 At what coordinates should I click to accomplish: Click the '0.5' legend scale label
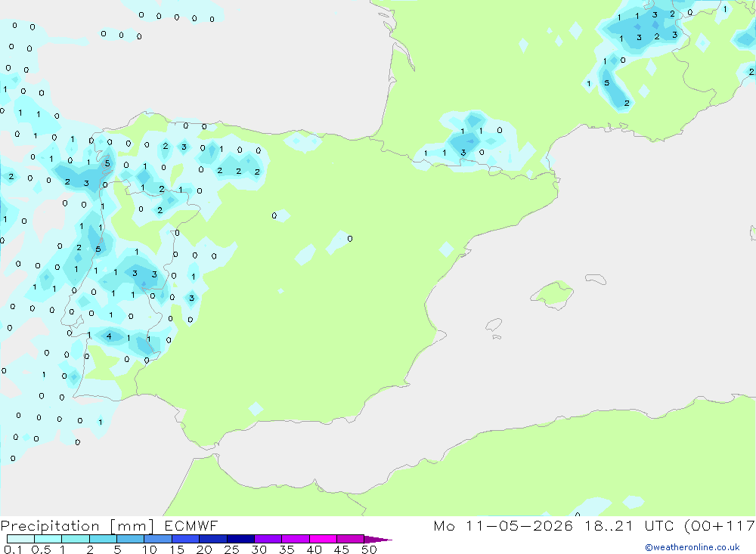coord(41,549)
